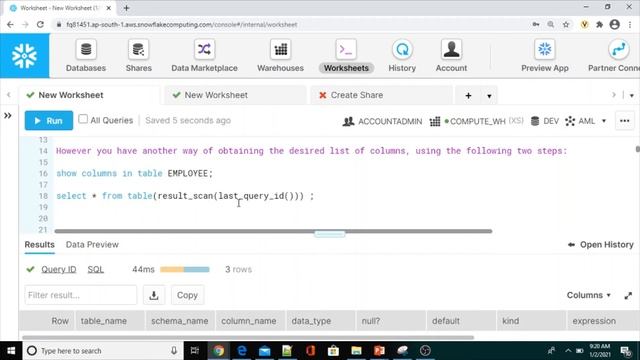Open the ACCOUNTADMIN role selector
This screenshot has height=360, width=640.
[382, 121]
